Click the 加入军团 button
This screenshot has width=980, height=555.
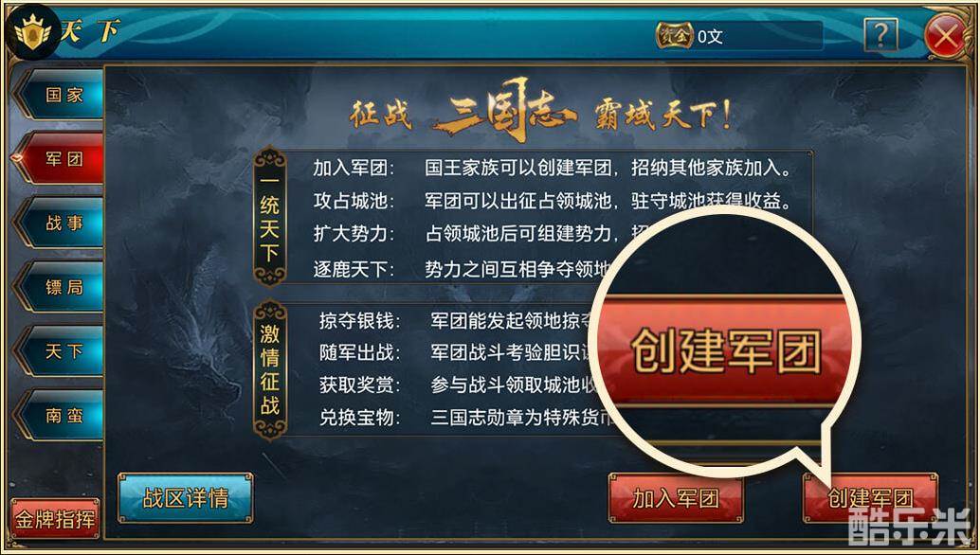676,498
